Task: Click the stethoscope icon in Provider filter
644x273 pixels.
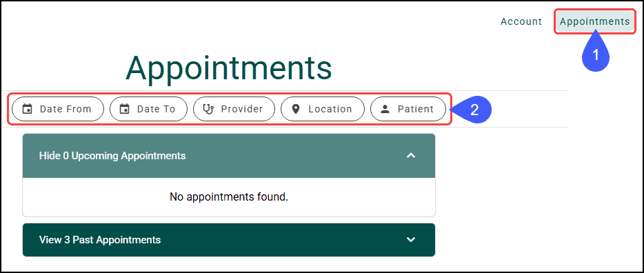Action: click(x=209, y=109)
